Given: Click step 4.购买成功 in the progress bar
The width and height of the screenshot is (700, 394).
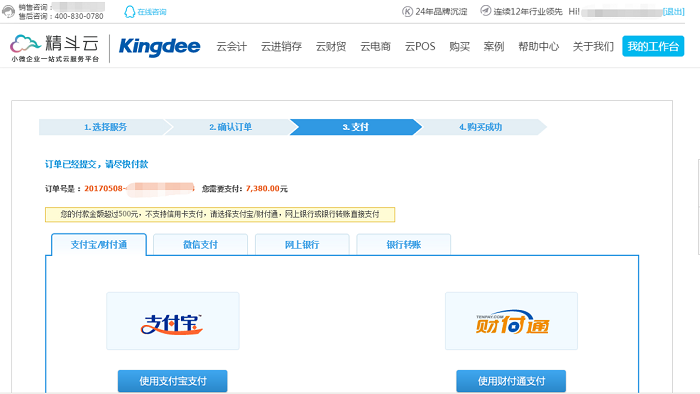Looking at the screenshot, I should pos(481,127).
